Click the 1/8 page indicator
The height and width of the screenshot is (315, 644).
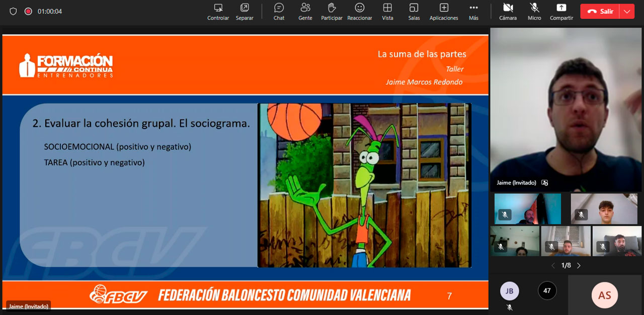(566, 265)
